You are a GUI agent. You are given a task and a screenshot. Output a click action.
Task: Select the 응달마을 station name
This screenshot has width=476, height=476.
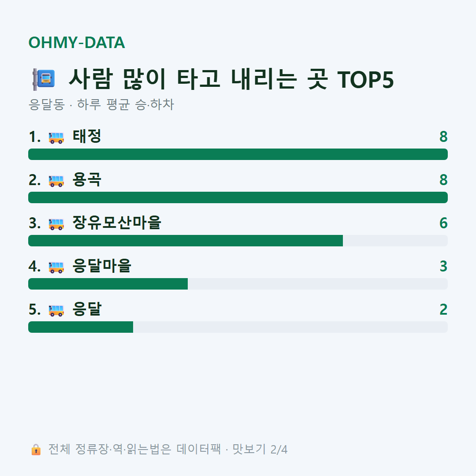102,266
